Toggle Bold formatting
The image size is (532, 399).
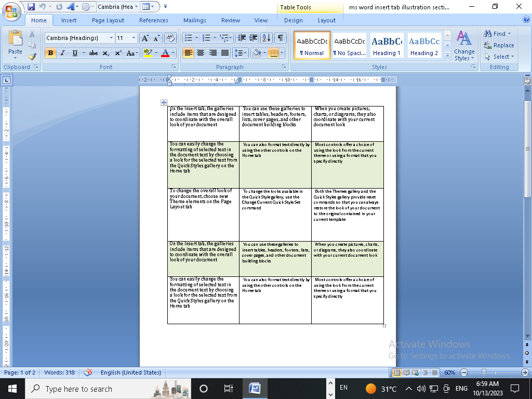[x=50, y=53]
